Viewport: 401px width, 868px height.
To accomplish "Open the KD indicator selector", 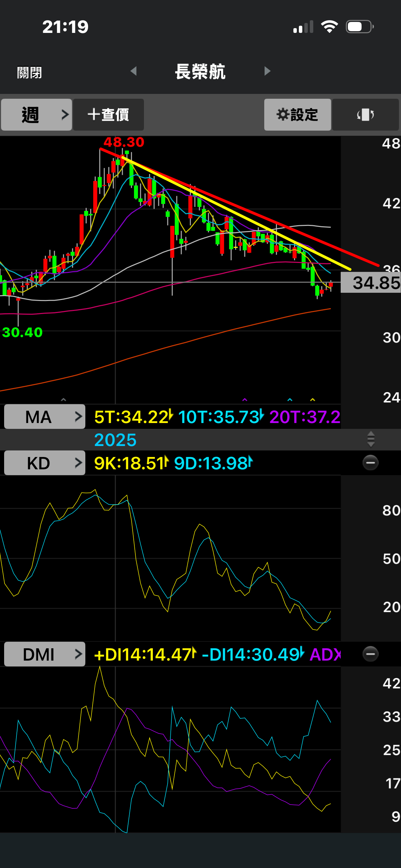I will tap(45, 463).
